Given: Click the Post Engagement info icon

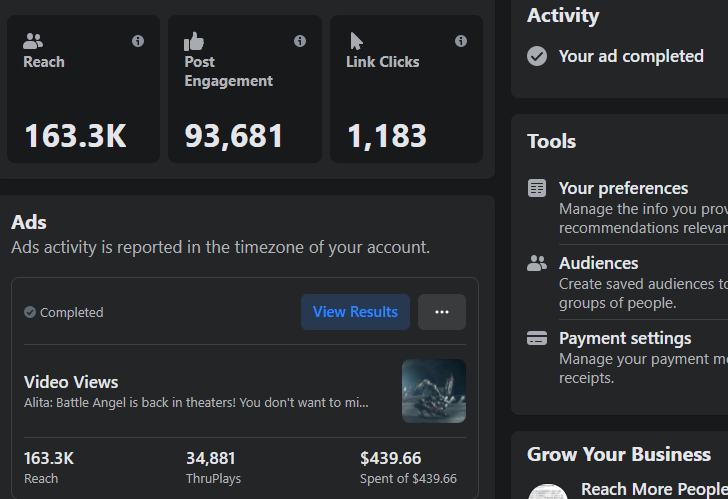Looking at the screenshot, I should tap(300, 41).
